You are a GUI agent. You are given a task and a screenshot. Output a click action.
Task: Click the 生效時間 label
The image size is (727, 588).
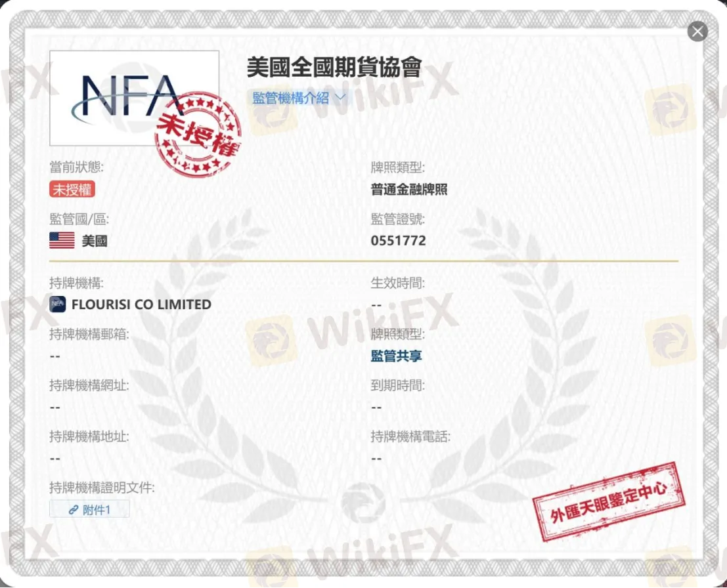click(398, 283)
